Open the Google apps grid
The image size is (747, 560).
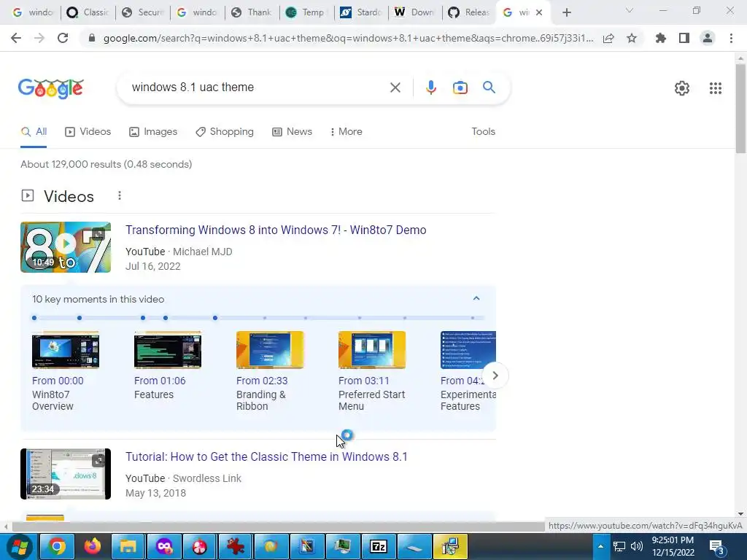pos(715,88)
